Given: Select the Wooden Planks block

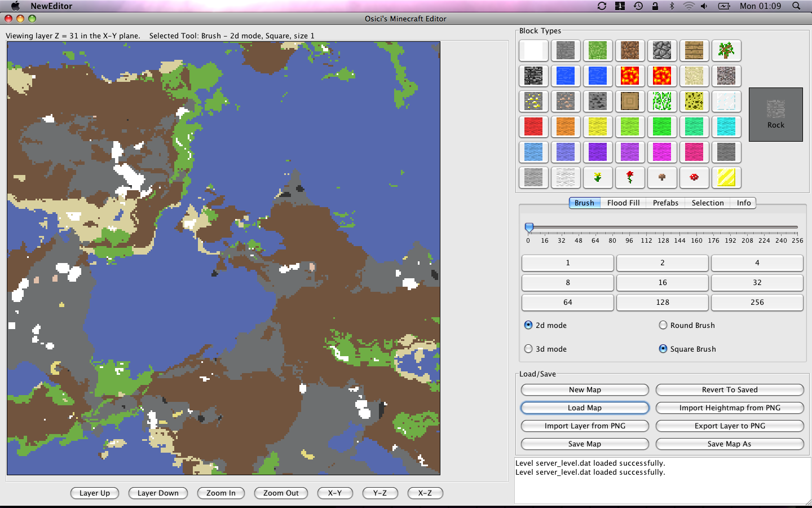Looking at the screenshot, I should [x=694, y=51].
